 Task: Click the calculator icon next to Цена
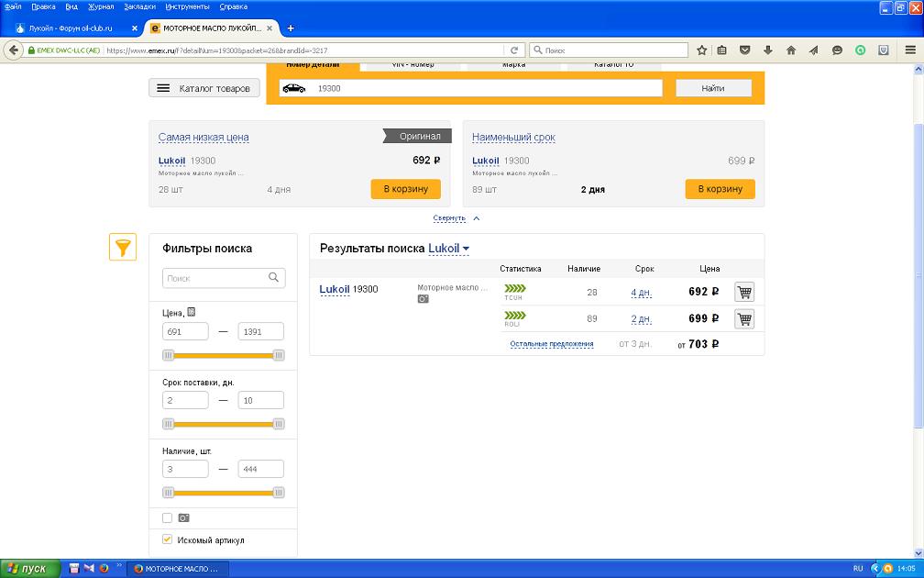(x=191, y=312)
